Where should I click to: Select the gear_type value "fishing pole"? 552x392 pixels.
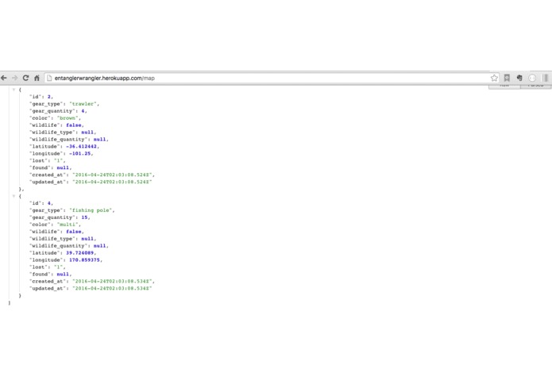click(x=91, y=210)
